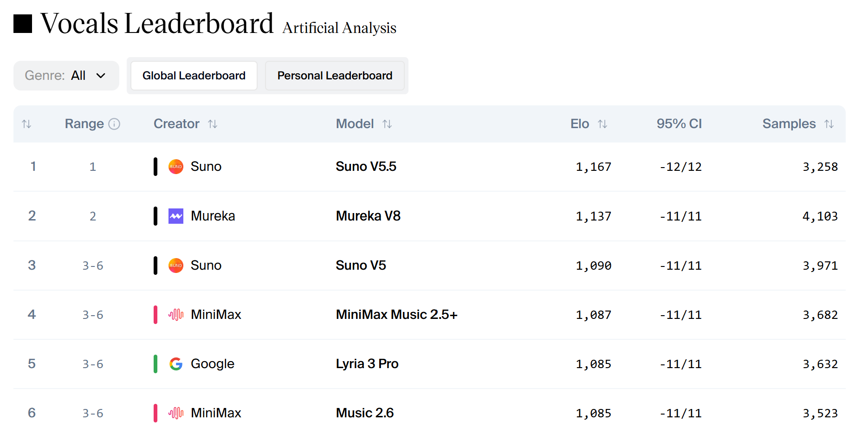Click the Suno logo in row 1
Viewport: 868px width, 428px height.
176,167
